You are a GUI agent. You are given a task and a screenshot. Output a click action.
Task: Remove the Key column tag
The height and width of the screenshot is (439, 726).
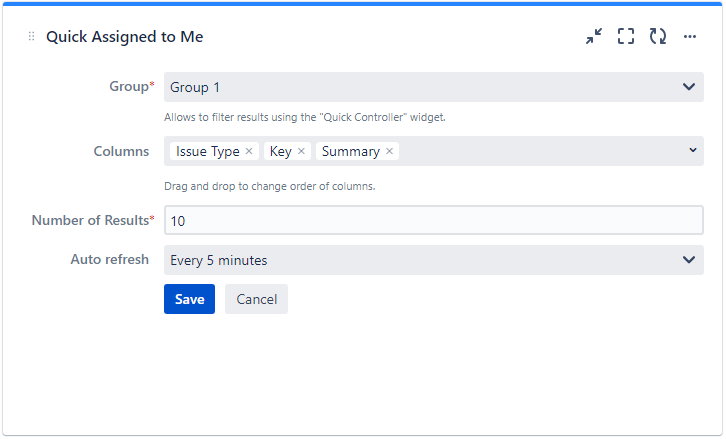click(x=301, y=152)
